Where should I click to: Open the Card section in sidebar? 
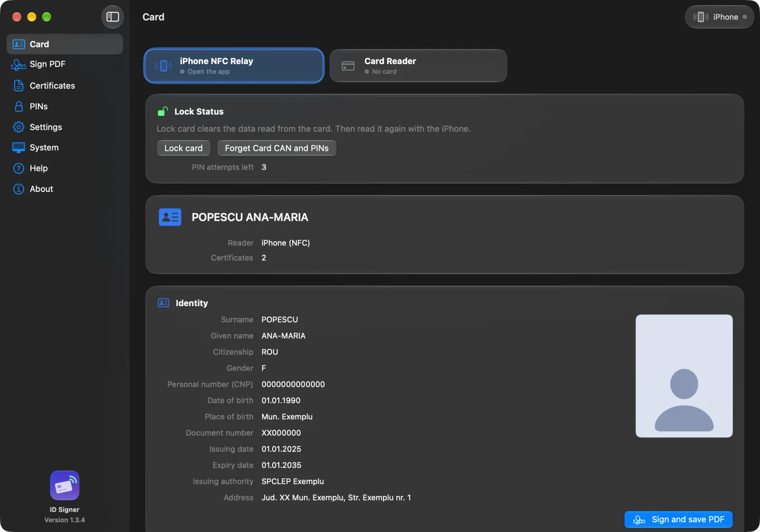[65, 44]
